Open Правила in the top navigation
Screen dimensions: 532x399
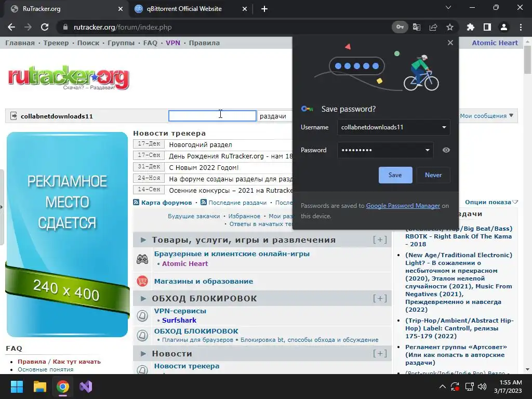pos(204,43)
